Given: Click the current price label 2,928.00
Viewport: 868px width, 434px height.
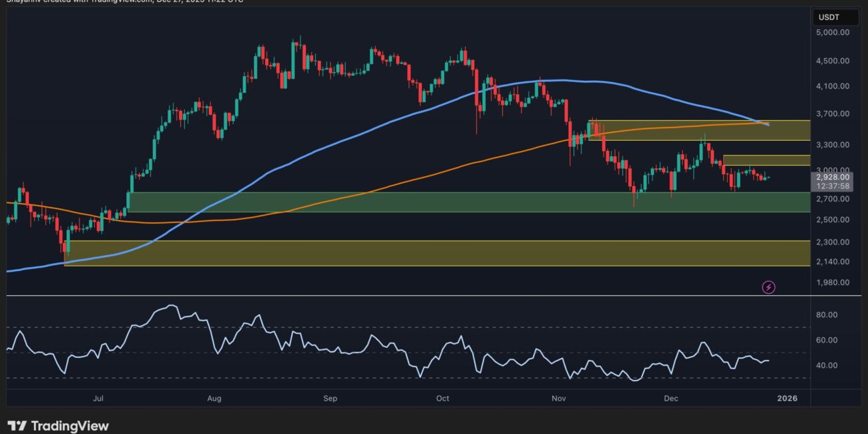Looking at the screenshot, I should point(831,177).
